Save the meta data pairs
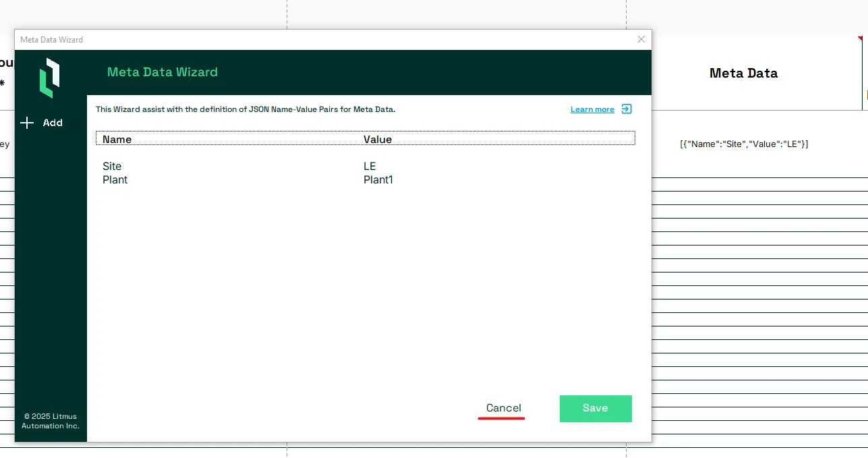This screenshot has height=458, width=868. (x=596, y=409)
